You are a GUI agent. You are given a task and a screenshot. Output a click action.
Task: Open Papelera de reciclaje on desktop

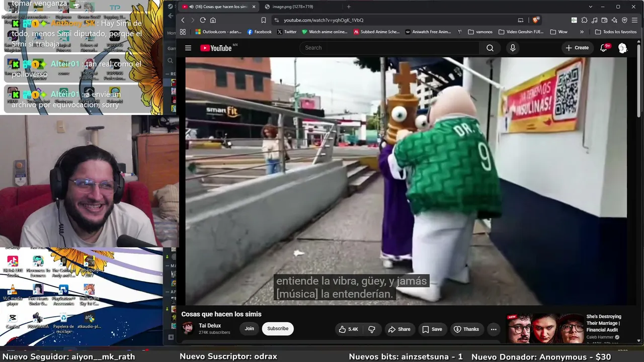pos(63,323)
